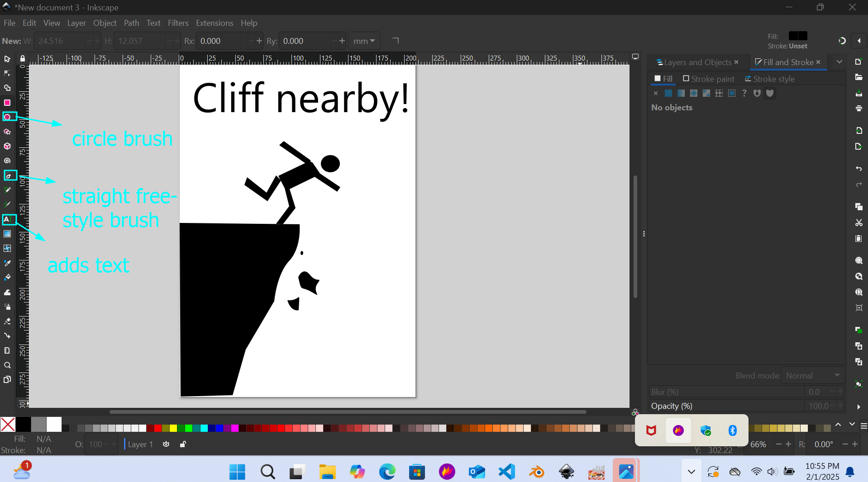Viewport: 868px width, 482px height.
Task: Select no paint X fill option
Action: pos(655,93)
